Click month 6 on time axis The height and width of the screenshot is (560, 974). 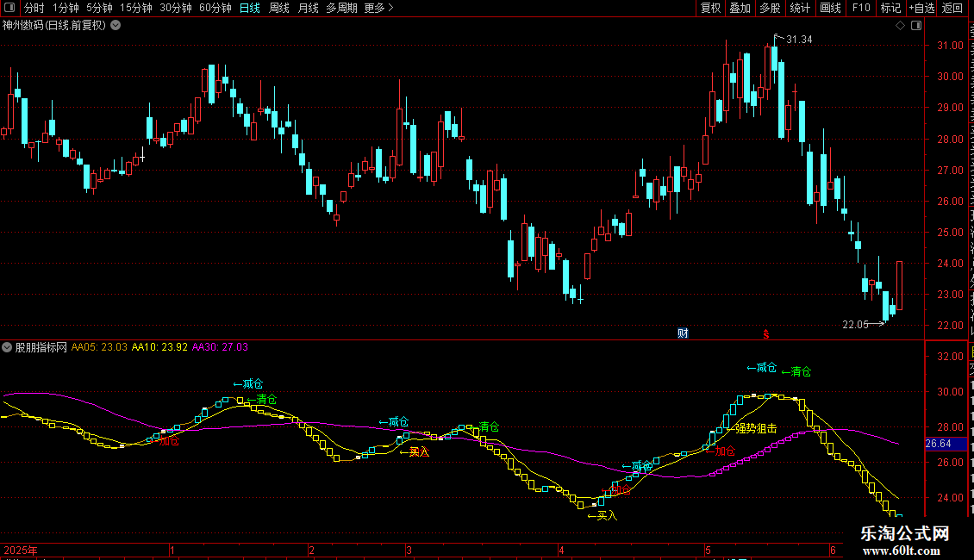click(x=833, y=550)
